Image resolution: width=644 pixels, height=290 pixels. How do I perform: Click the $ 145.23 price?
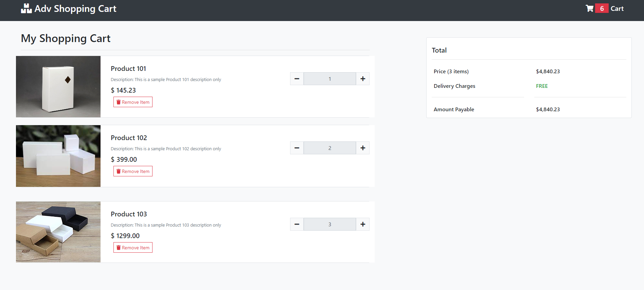(123, 90)
